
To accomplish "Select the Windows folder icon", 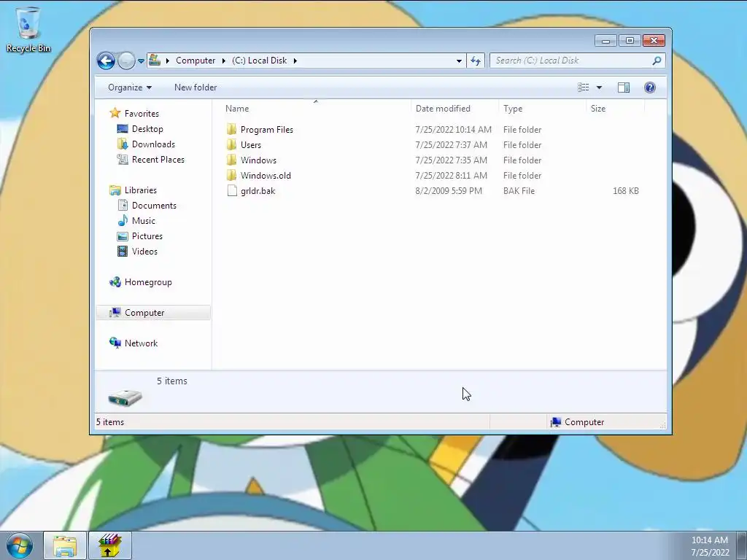I will [231, 160].
